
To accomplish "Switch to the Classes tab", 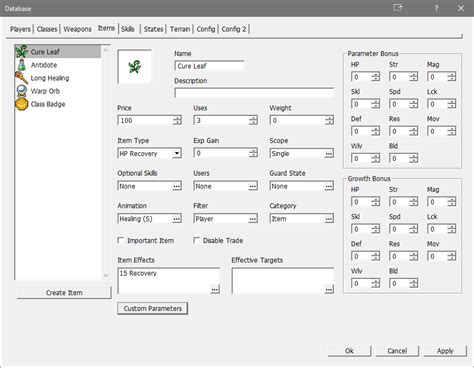I will pos(47,29).
